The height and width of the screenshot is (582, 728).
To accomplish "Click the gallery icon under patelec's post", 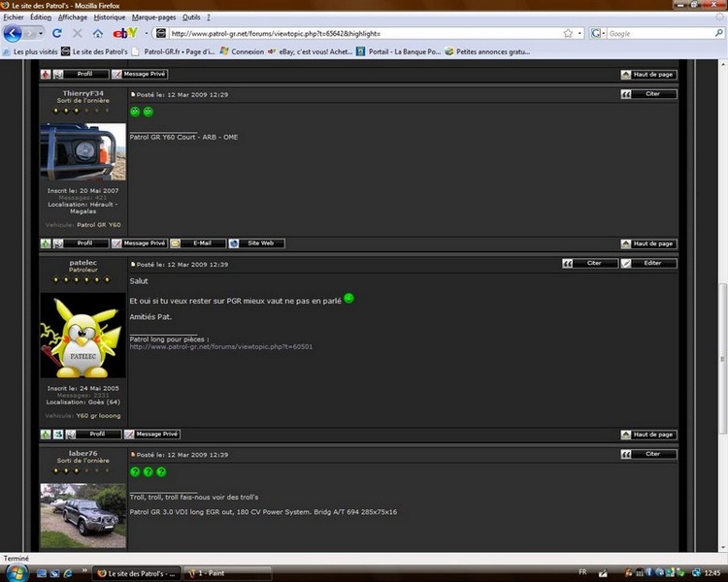I will coord(58,435).
